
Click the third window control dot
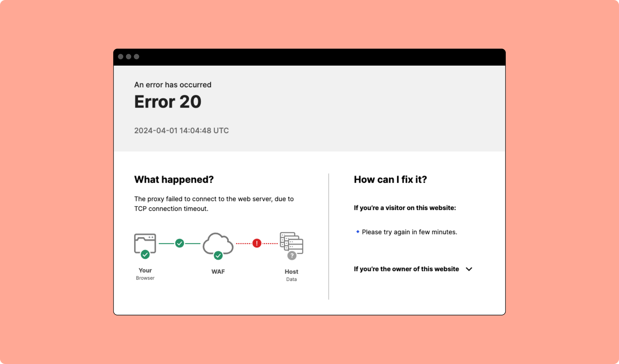tap(136, 57)
